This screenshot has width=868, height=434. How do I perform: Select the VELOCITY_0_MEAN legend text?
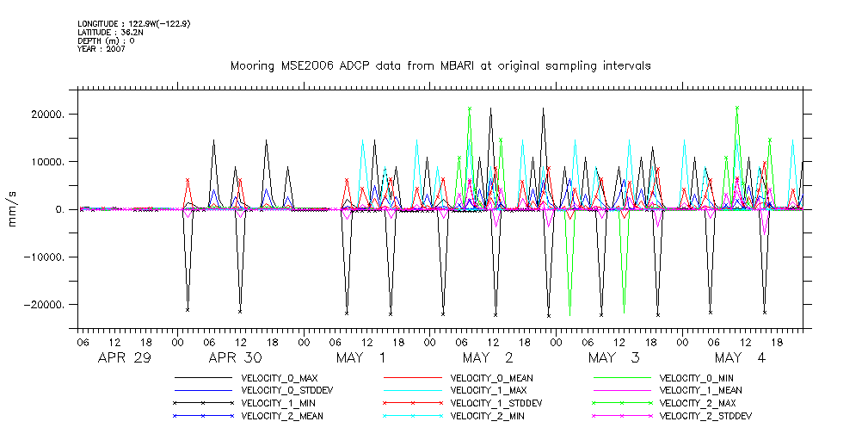487,378
